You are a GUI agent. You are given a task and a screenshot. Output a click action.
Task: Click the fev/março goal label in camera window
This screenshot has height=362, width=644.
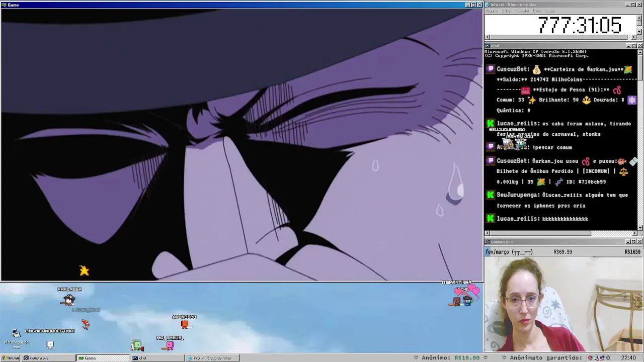coord(509,252)
